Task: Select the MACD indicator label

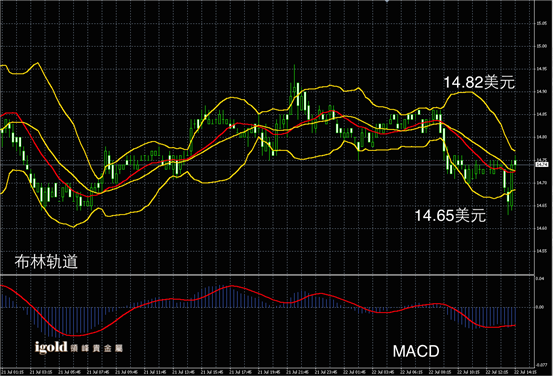Action: (x=416, y=351)
